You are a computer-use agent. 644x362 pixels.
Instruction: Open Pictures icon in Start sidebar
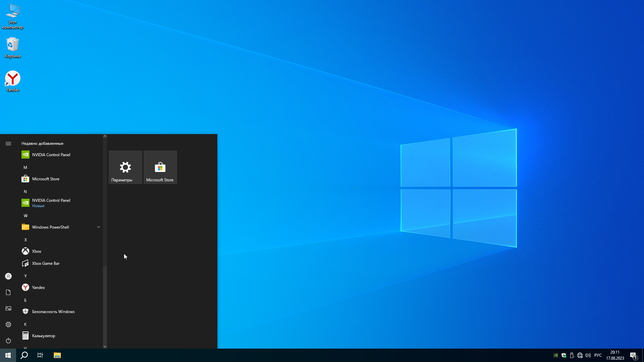(x=8, y=308)
